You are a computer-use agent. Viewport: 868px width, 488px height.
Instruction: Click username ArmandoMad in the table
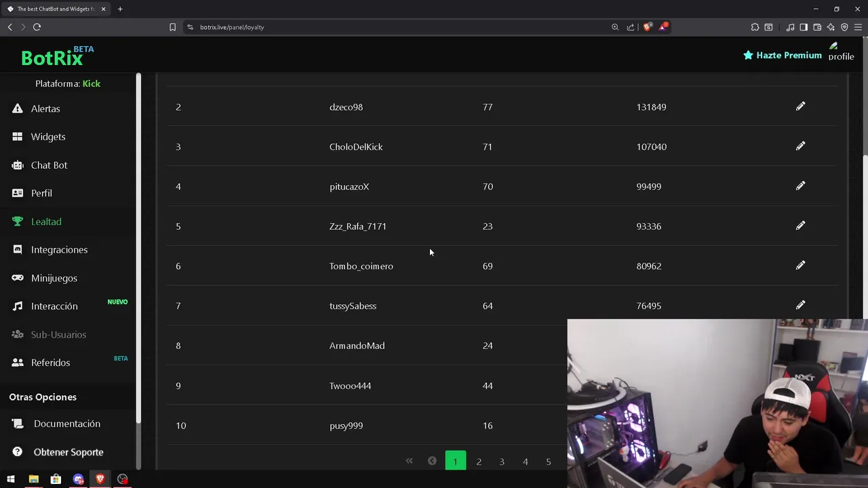coord(357,346)
